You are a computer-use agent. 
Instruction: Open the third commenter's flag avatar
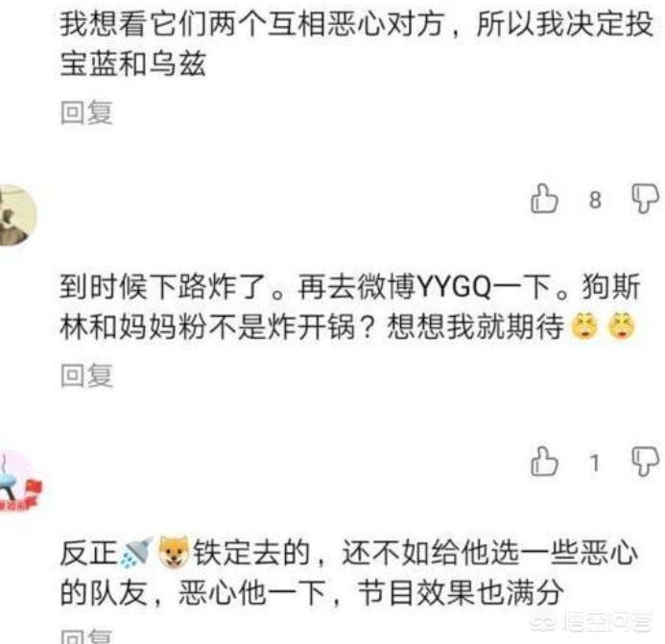19,482
